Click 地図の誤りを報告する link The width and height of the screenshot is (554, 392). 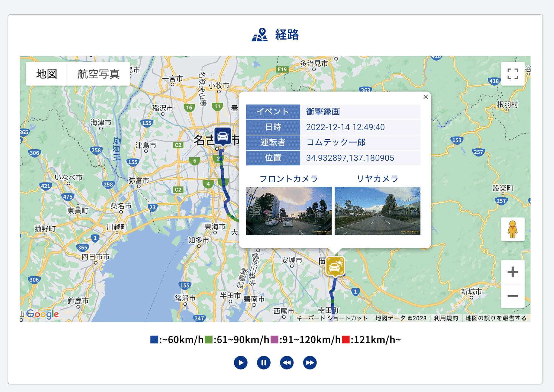pyautogui.click(x=496, y=318)
